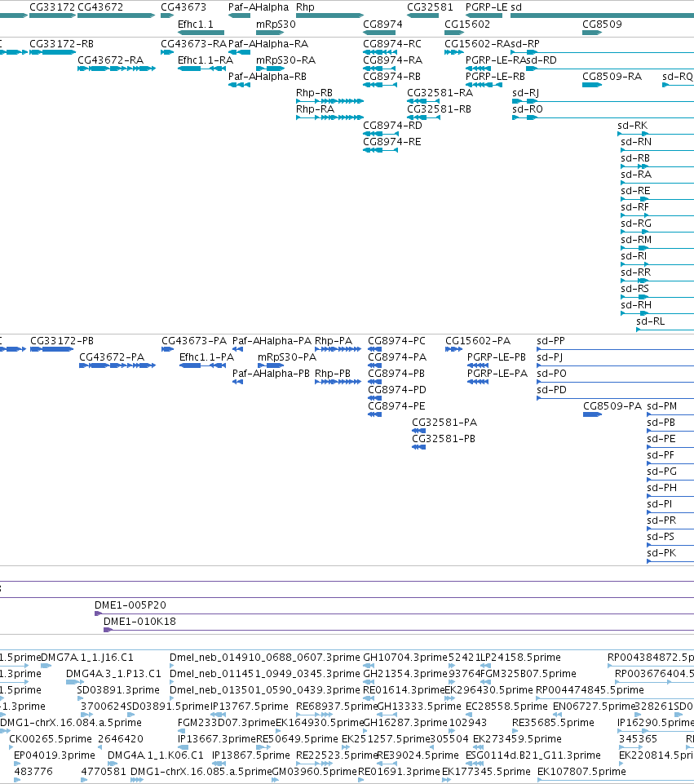This screenshot has height=784, width=694.
Task: Select EST CK00265.5prime
Action: pos(51,739)
